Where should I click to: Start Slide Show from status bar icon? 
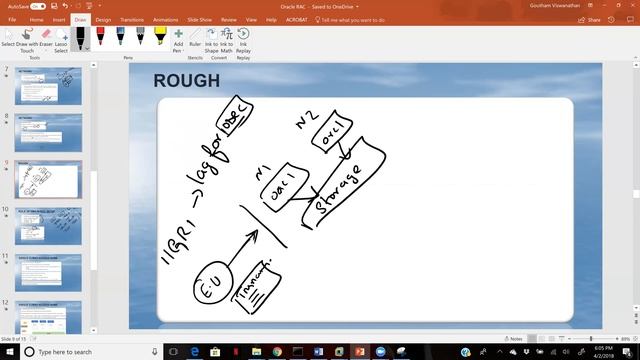[562, 339]
